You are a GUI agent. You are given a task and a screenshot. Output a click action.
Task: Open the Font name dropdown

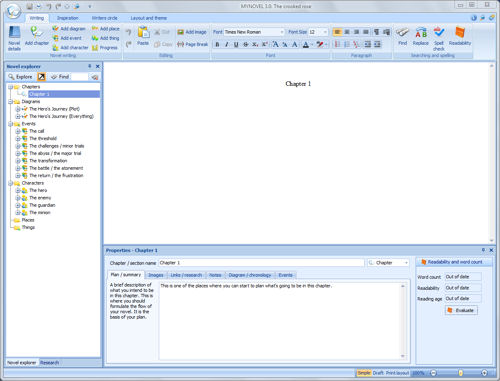click(x=282, y=32)
